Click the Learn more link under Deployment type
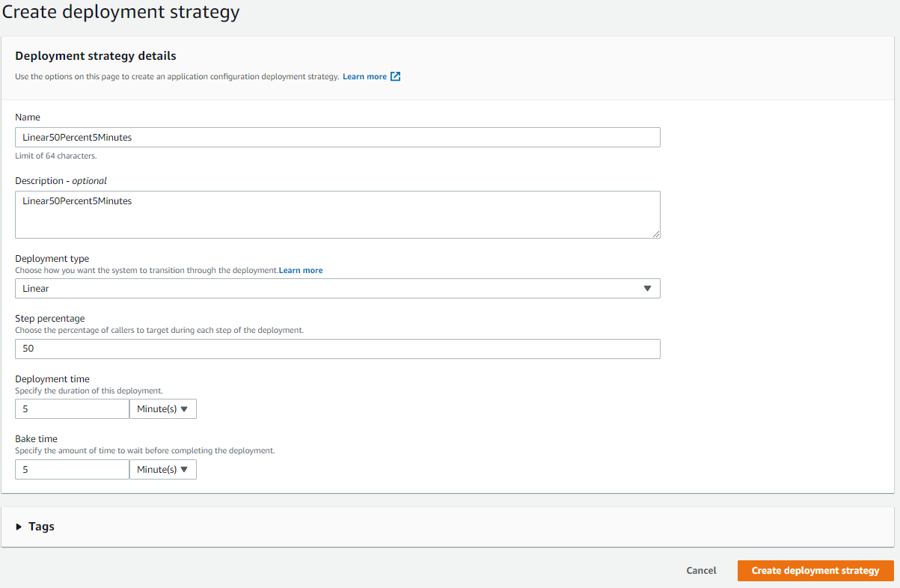Image resolution: width=900 pixels, height=588 pixels. point(301,270)
